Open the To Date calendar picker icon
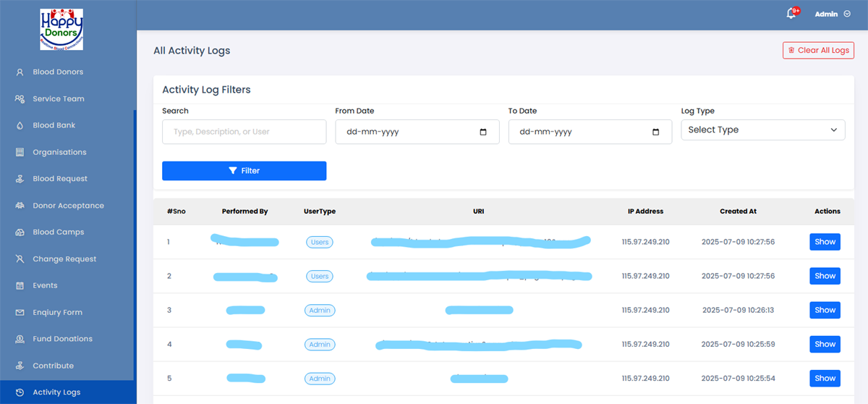868x404 pixels. coord(656,132)
